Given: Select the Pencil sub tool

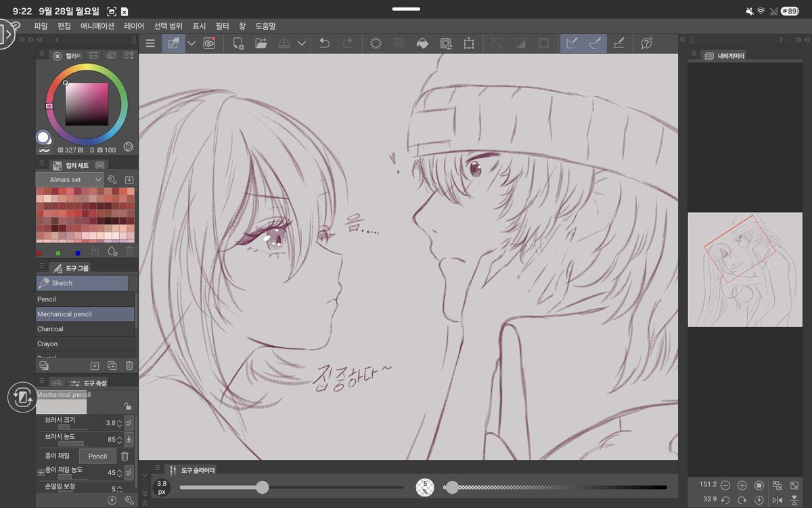Looking at the screenshot, I should coord(85,299).
